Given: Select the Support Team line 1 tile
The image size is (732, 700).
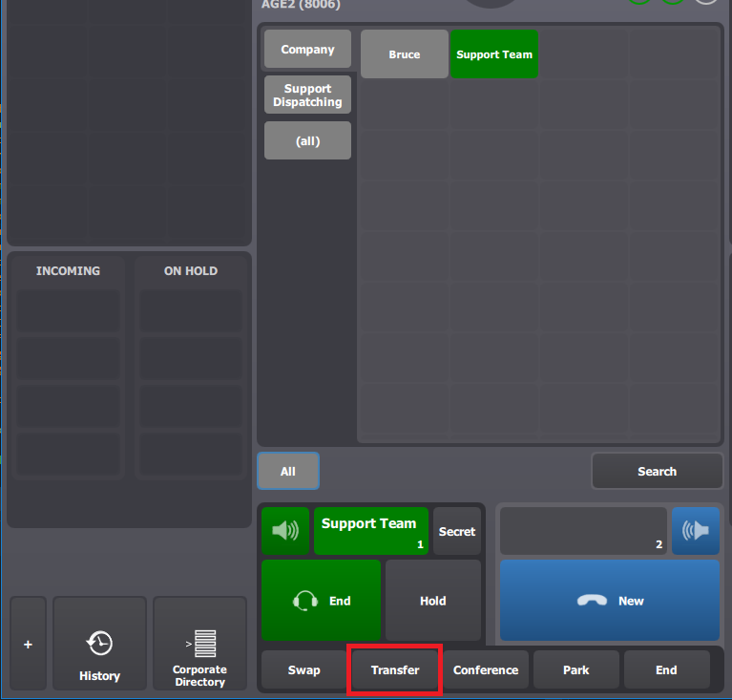Looking at the screenshot, I should [371, 531].
